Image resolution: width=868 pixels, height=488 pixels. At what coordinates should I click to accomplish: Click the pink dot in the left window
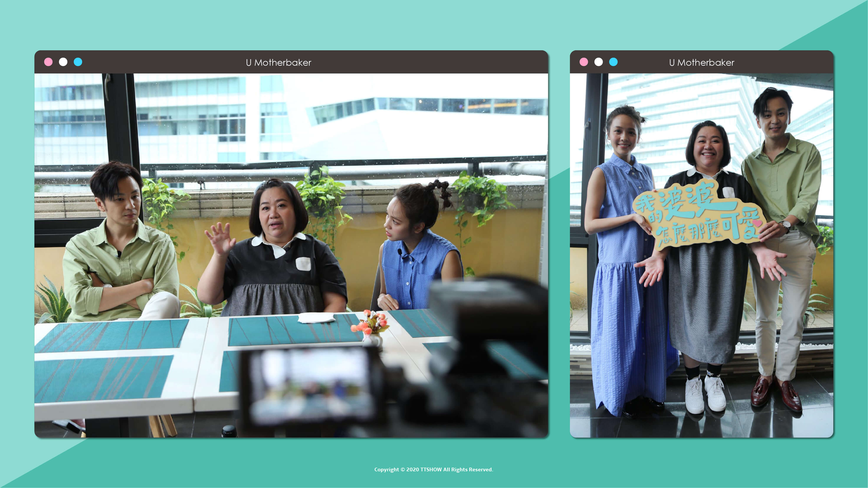[49, 62]
